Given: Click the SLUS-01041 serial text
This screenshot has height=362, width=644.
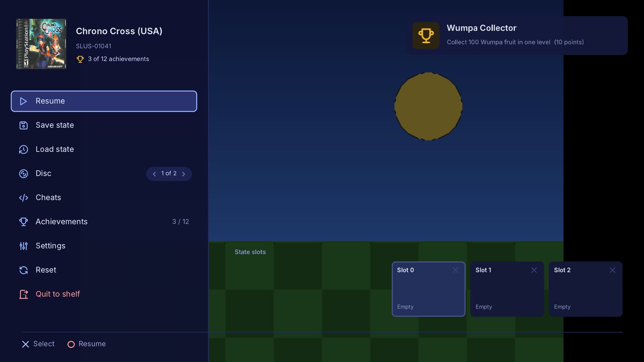Looking at the screenshot, I should tap(94, 46).
